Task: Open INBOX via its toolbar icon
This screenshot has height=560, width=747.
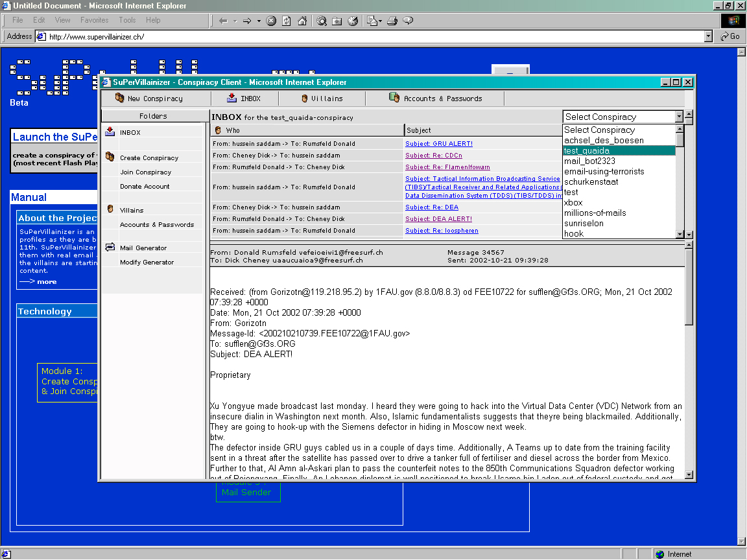Action: 231,98
